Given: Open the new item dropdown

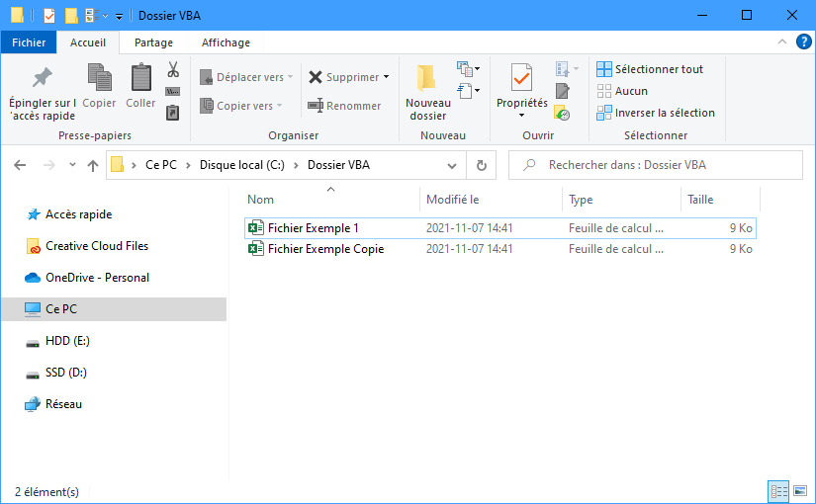Looking at the screenshot, I should coord(469,68).
